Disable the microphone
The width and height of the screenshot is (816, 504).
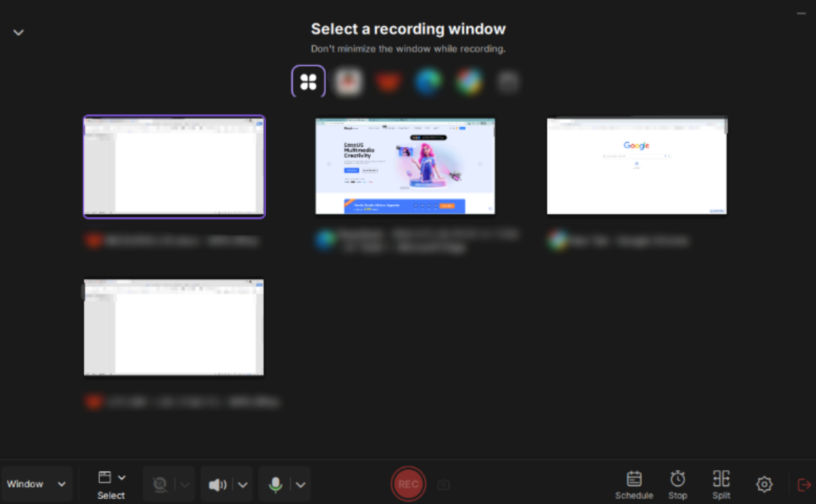276,484
